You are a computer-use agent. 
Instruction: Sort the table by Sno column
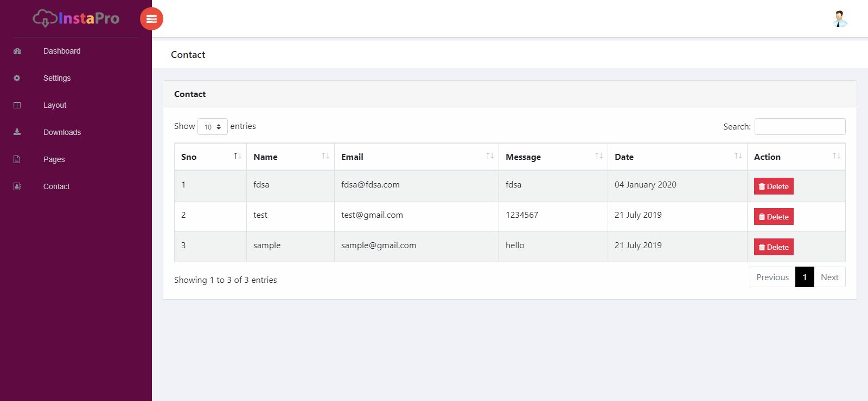click(210, 157)
